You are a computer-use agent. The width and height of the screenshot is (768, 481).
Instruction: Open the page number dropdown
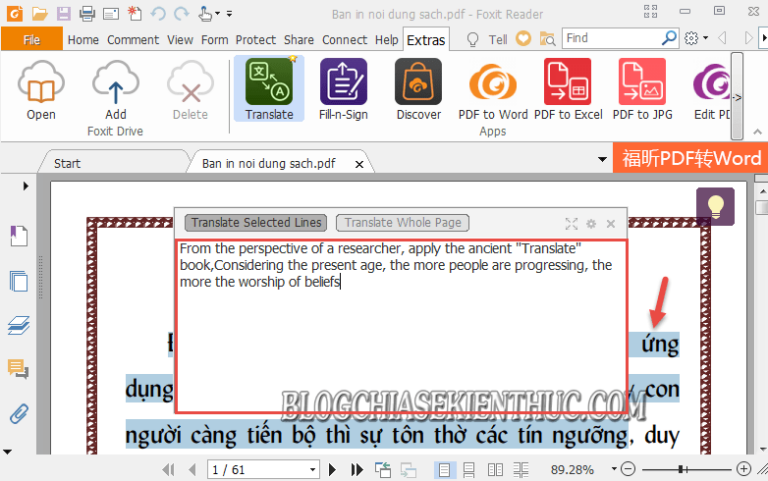(312, 470)
